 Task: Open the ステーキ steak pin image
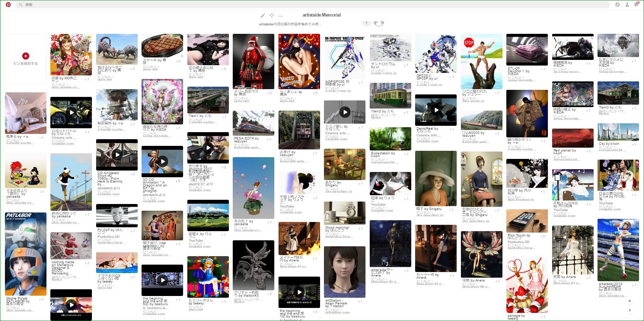point(162,46)
